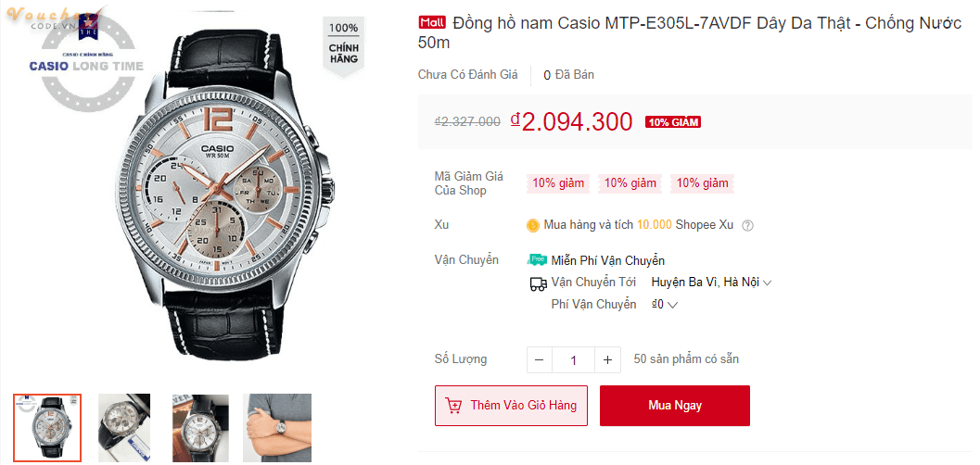Viewport: 980px width, 465px height.
Task: Decrease quantity with the minus button
Action: [x=540, y=359]
